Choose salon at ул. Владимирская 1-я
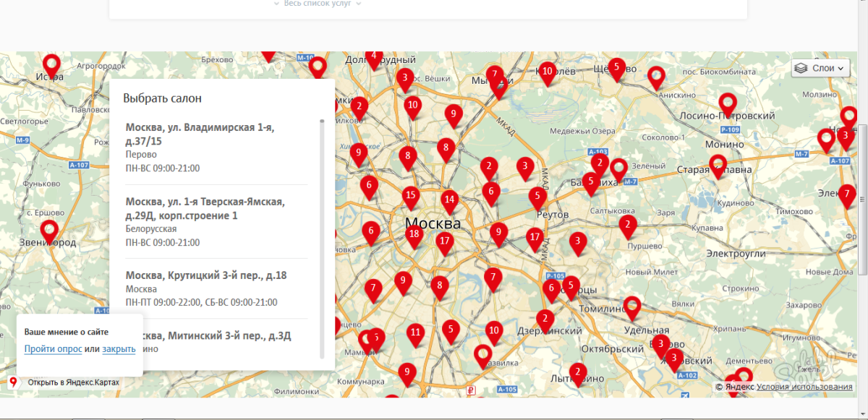 [200, 134]
